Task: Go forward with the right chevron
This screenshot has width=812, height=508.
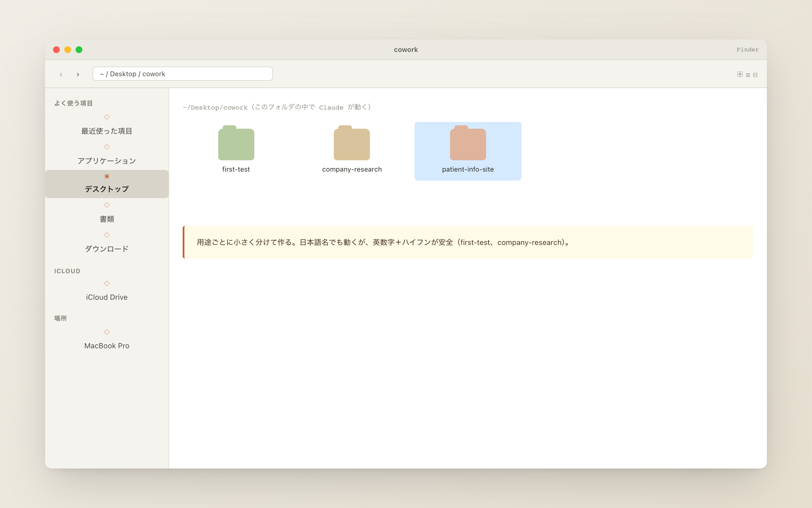Action: point(78,74)
